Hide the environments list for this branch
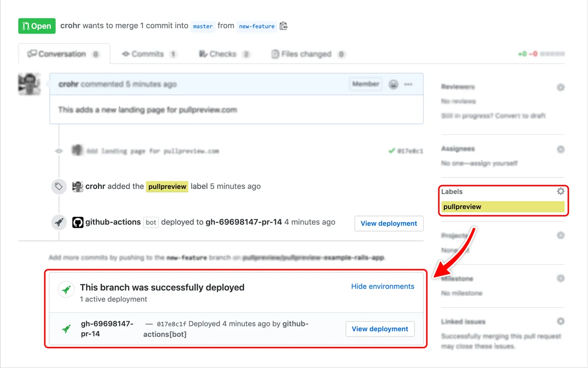The height and width of the screenshot is (368, 588). 383,286
